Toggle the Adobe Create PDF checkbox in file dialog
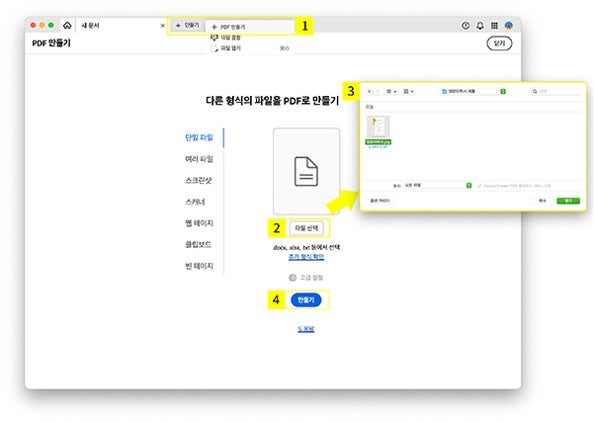Screen dimensions: 594x422 point(480,186)
